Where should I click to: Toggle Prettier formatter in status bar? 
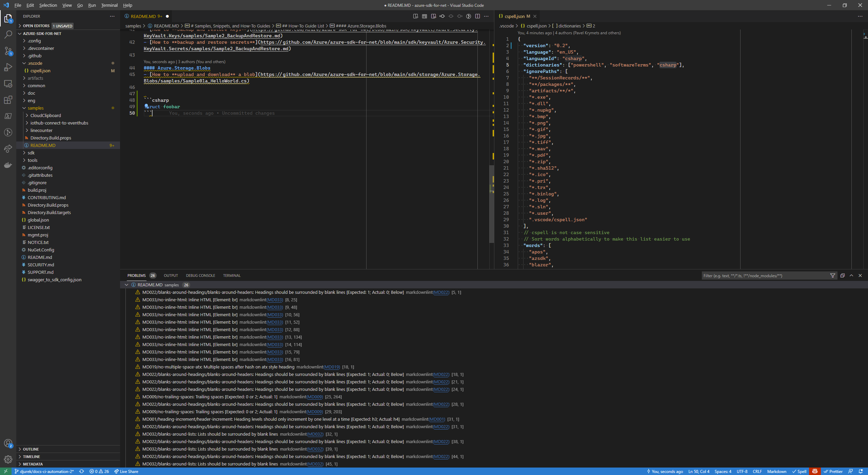(833, 472)
